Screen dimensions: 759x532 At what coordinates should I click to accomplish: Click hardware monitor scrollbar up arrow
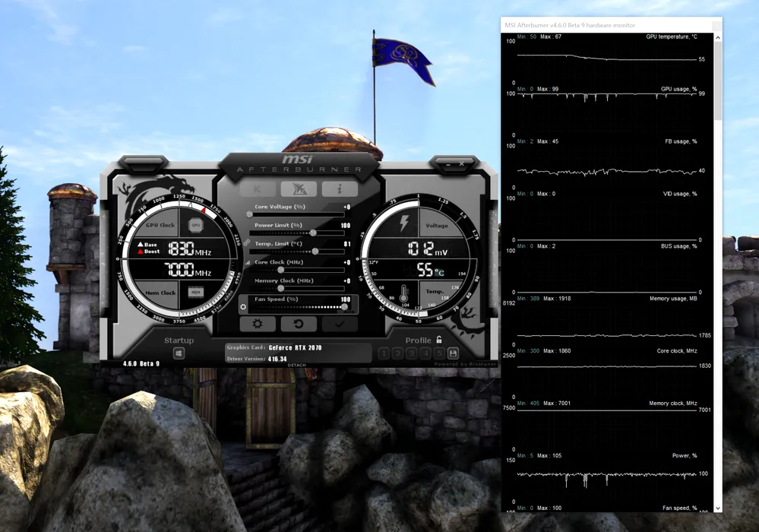718,36
